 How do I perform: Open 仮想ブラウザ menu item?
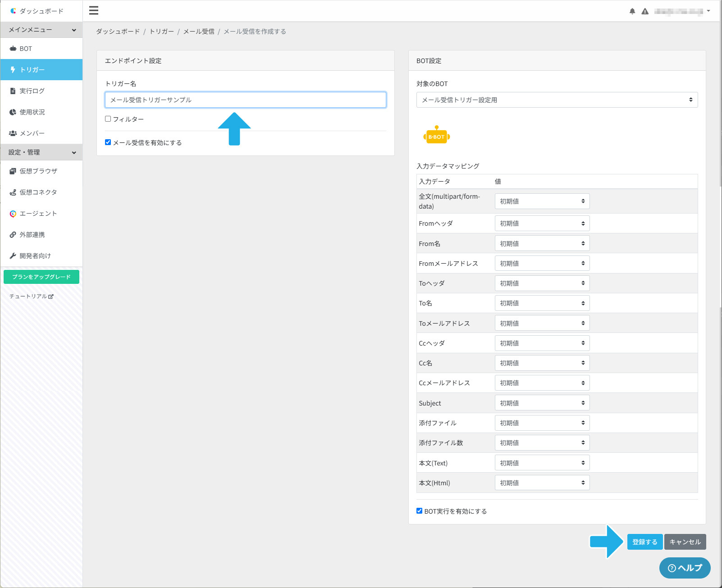(41, 171)
